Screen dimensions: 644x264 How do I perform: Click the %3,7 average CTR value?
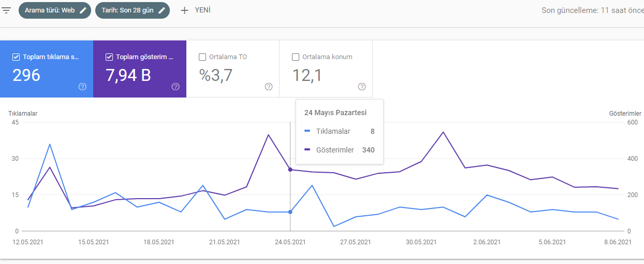coord(216,76)
